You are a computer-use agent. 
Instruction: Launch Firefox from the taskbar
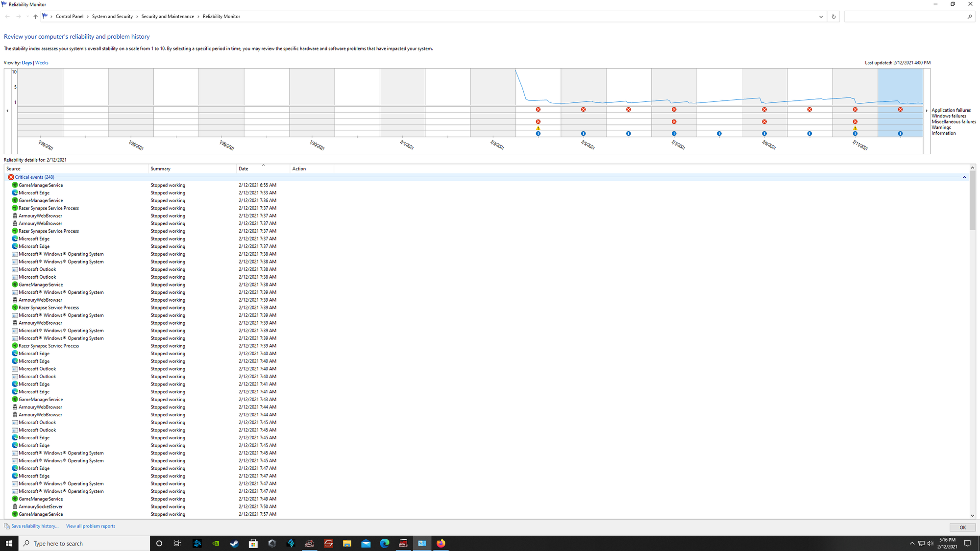click(441, 543)
